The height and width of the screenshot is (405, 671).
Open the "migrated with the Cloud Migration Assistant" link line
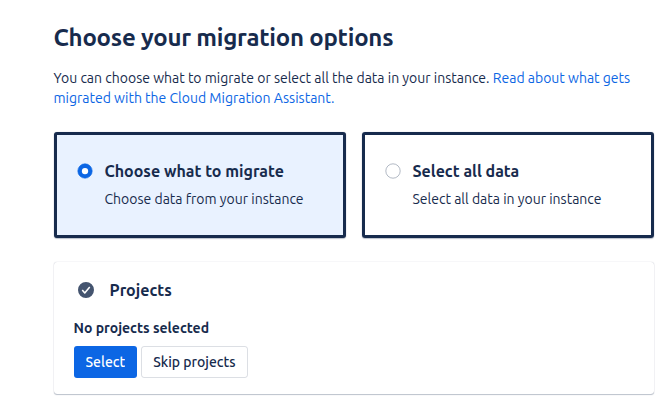point(194,98)
